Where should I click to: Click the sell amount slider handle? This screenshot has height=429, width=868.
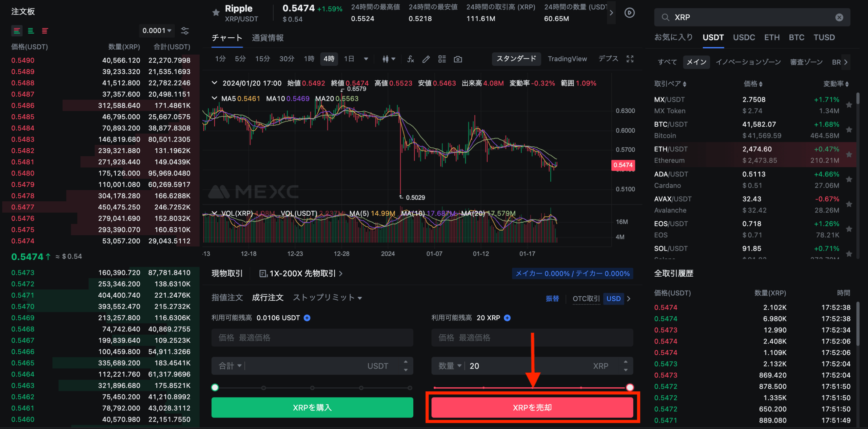point(630,388)
